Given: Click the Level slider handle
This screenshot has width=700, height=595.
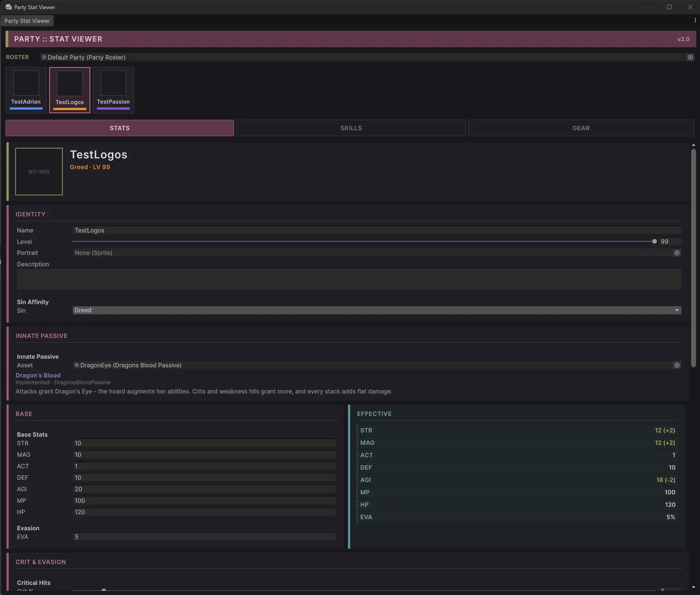Looking at the screenshot, I should click(655, 241).
